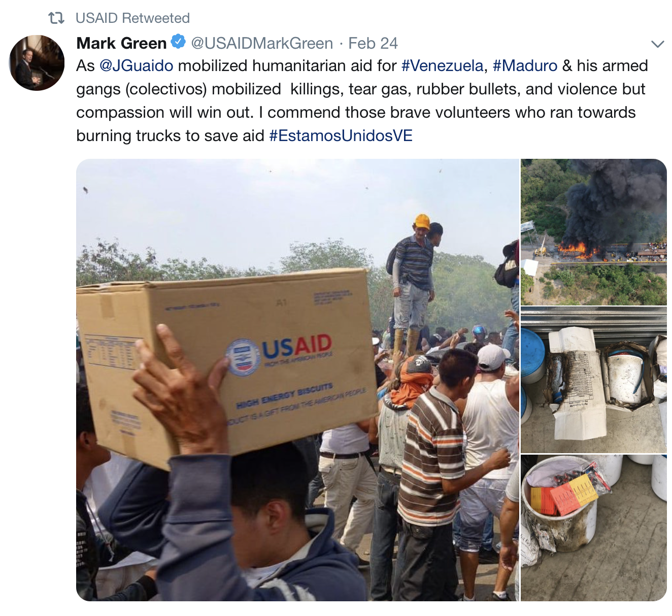This screenshot has width=672, height=616.
Task: Click the blue verified badge next to Mark Green
Action: click(178, 42)
